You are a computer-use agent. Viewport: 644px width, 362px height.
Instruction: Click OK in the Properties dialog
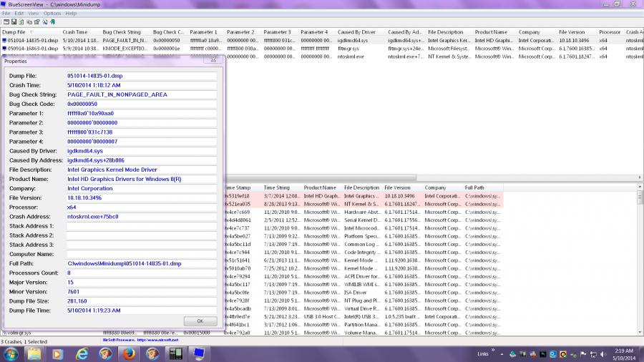click(x=200, y=321)
